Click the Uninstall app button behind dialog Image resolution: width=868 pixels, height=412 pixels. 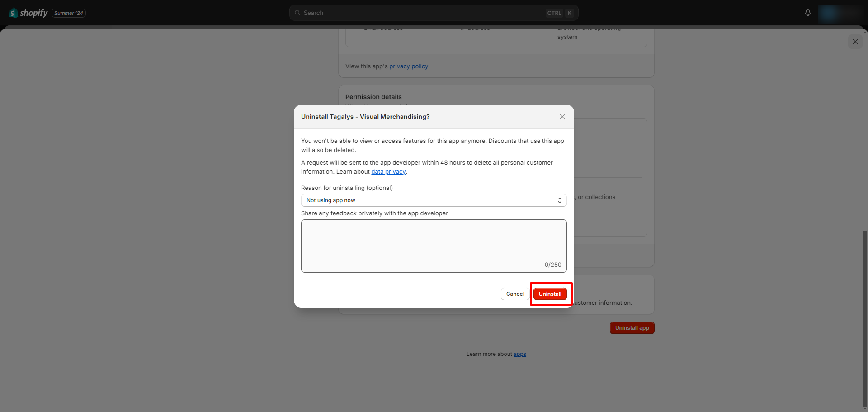click(x=632, y=328)
